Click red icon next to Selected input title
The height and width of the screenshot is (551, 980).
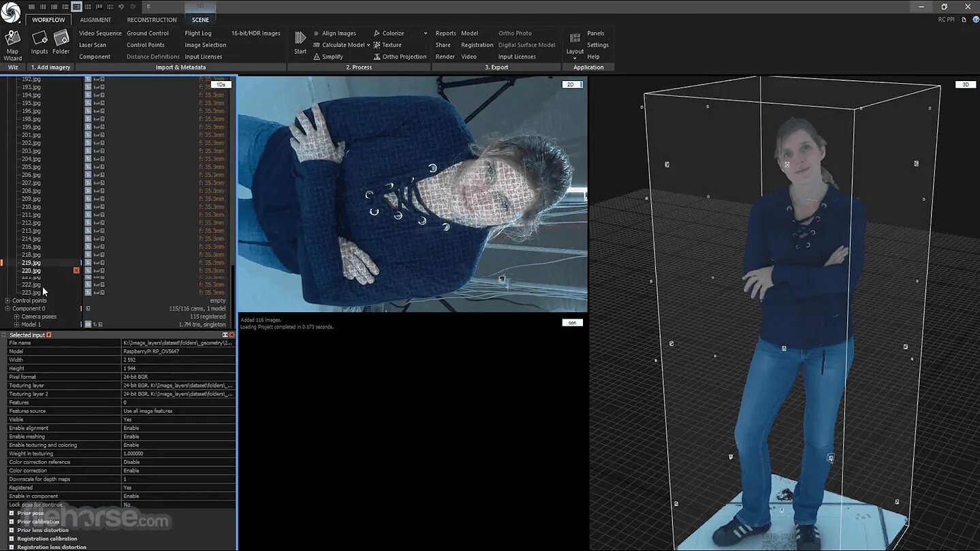click(x=49, y=335)
